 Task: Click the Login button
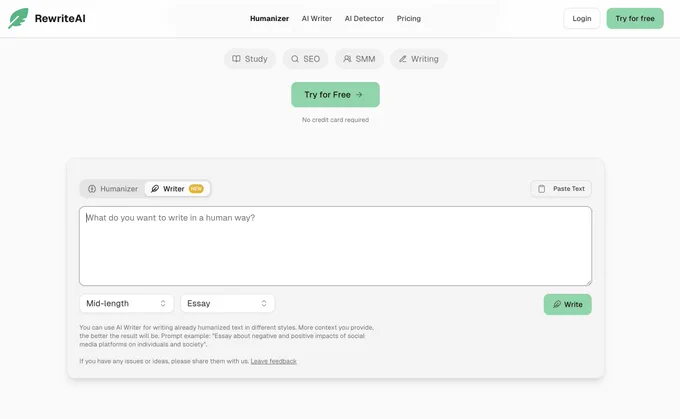pyautogui.click(x=582, y=19)
